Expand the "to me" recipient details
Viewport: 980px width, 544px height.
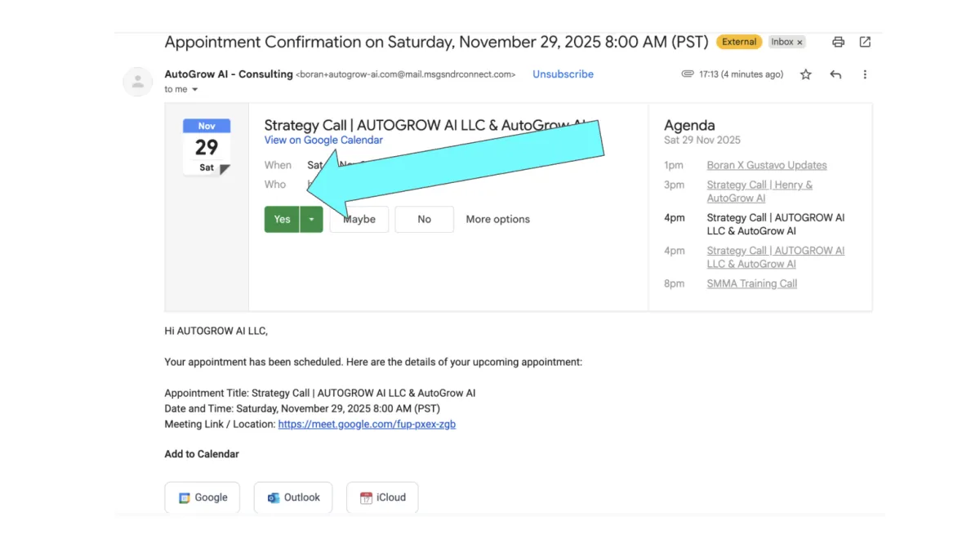click(194, 90)
